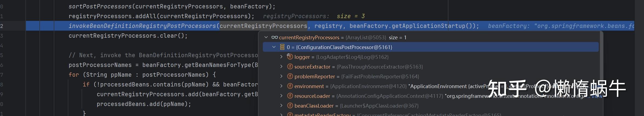
Task: Click the glasses watch icon beside currentRegistryProcessors
Action: point(274,37)
